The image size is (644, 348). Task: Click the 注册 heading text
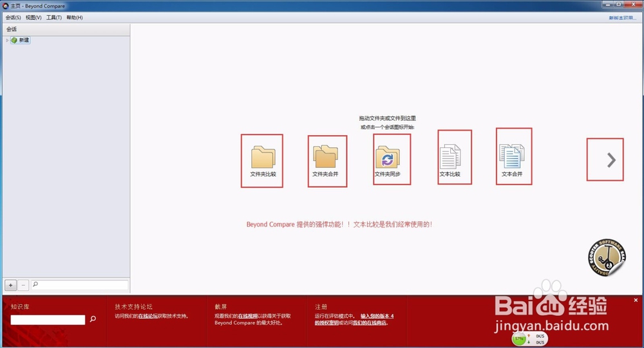[x=321, y=307]
